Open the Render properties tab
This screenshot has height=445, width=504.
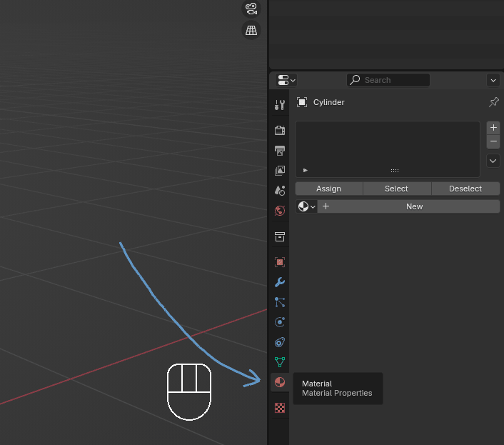tap(280, 130)
